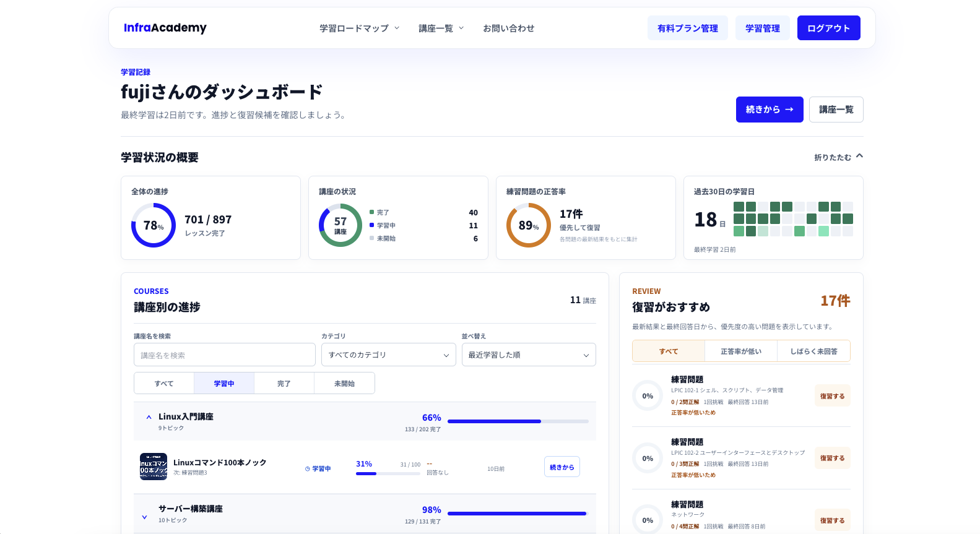This screenshot has height=534, width=980.
Task: Click the 31% lesson progress bar
Action: 388,473
